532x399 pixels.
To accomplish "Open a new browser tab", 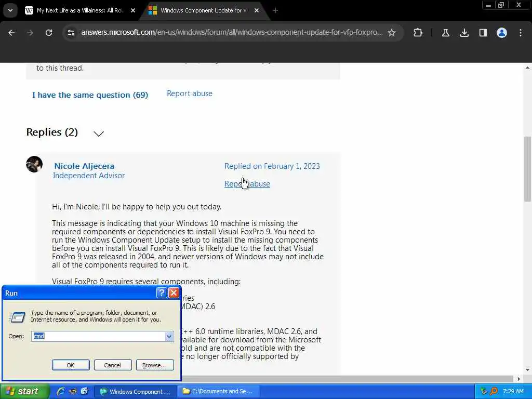I will point(275,10).
